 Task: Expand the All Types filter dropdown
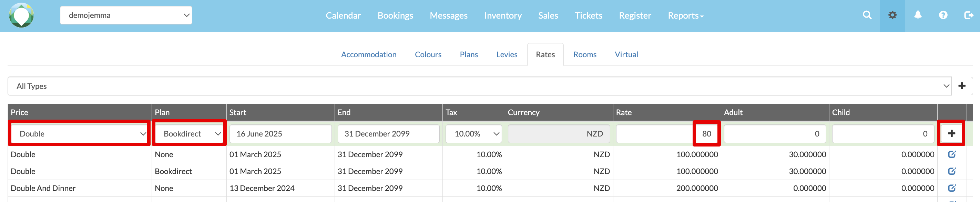pos(479,86)
